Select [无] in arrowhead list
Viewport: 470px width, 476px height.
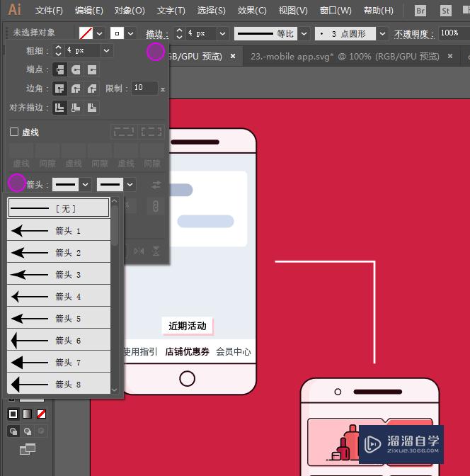point(59,208)
